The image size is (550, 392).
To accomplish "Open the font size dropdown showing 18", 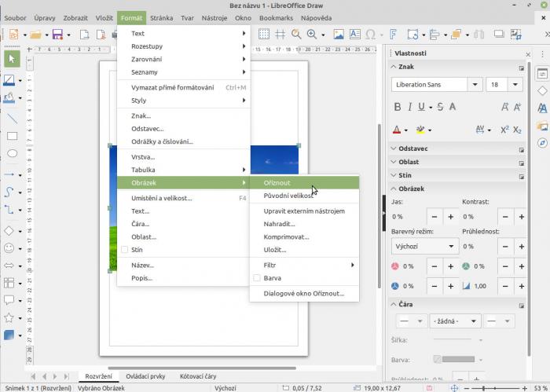I will coord(515,85).
